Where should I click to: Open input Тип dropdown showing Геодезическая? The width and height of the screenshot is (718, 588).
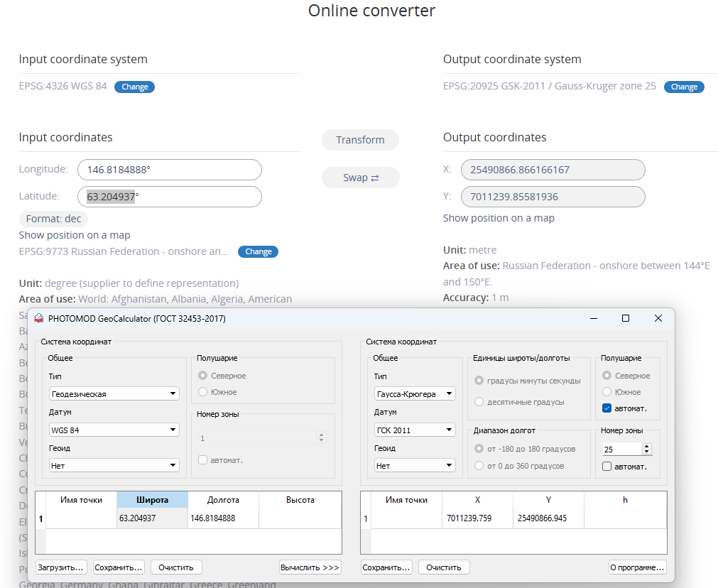[x=114, y=393]
